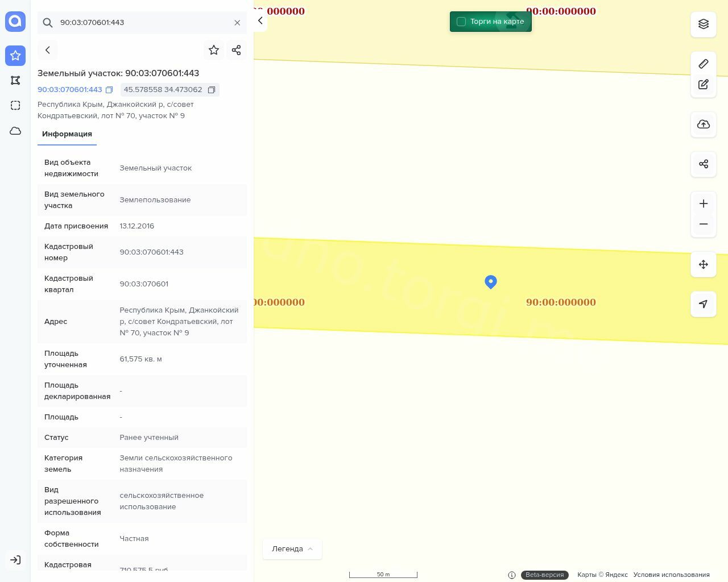Open the draw and edit tool

tap(704, 85)
